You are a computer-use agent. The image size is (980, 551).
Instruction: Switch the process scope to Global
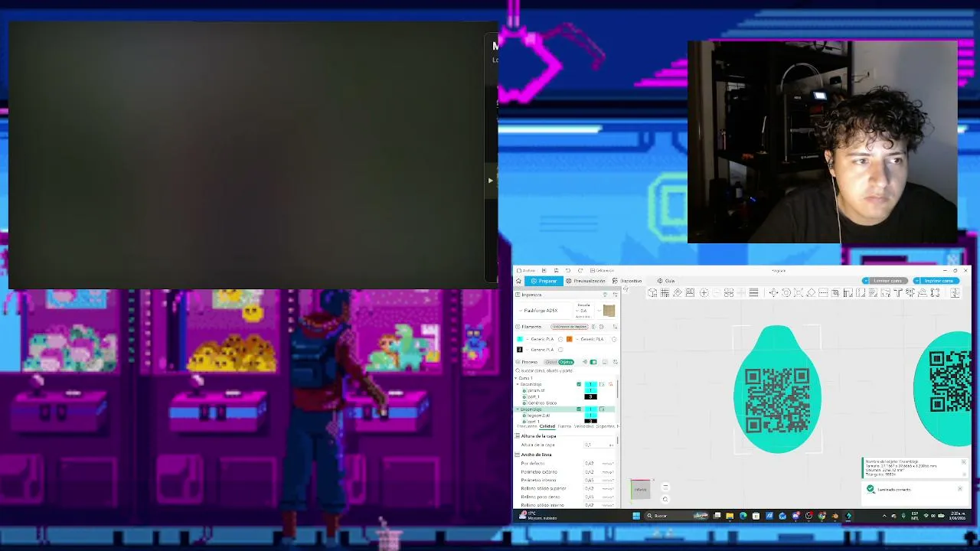point(550,362)
